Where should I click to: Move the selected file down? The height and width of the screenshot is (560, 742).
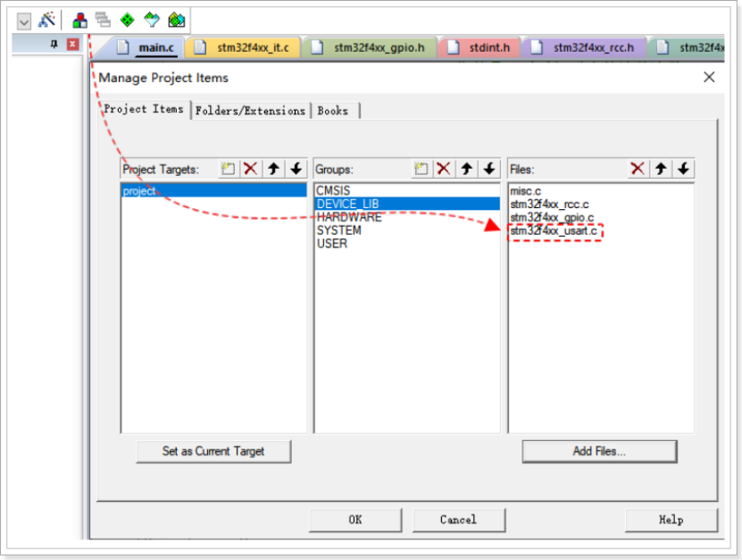click(x=683, y=169)
